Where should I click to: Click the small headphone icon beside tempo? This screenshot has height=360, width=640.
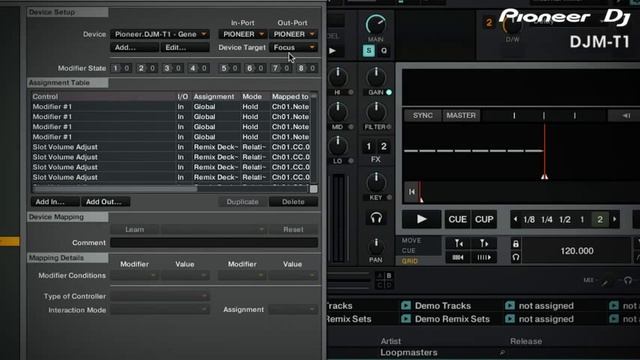(516, 257)
